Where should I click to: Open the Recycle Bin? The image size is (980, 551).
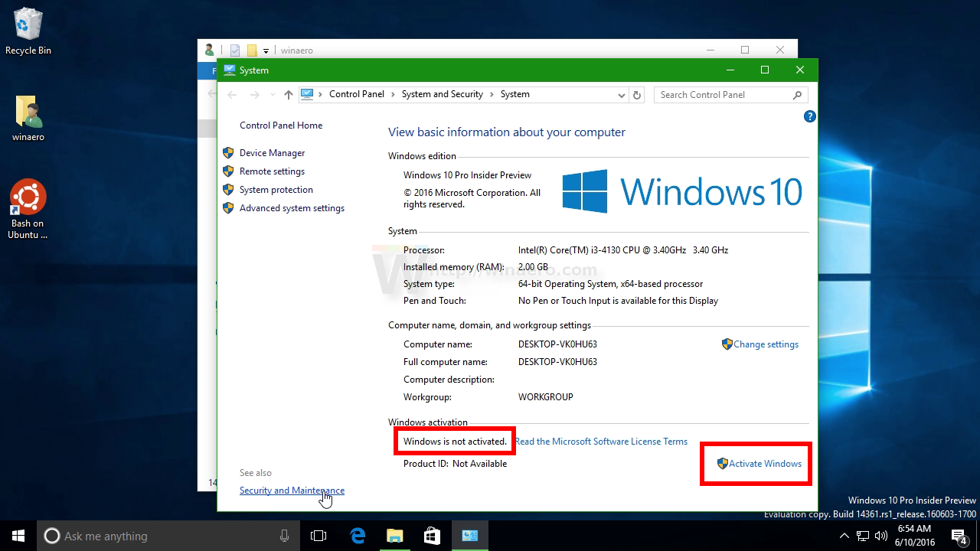pyautogui.click(x=28, y=23)
